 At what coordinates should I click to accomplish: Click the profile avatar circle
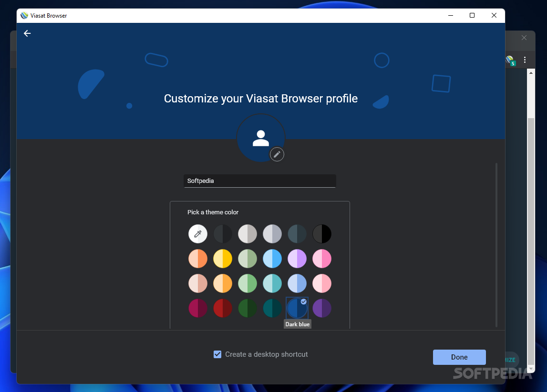click(260, 138)
